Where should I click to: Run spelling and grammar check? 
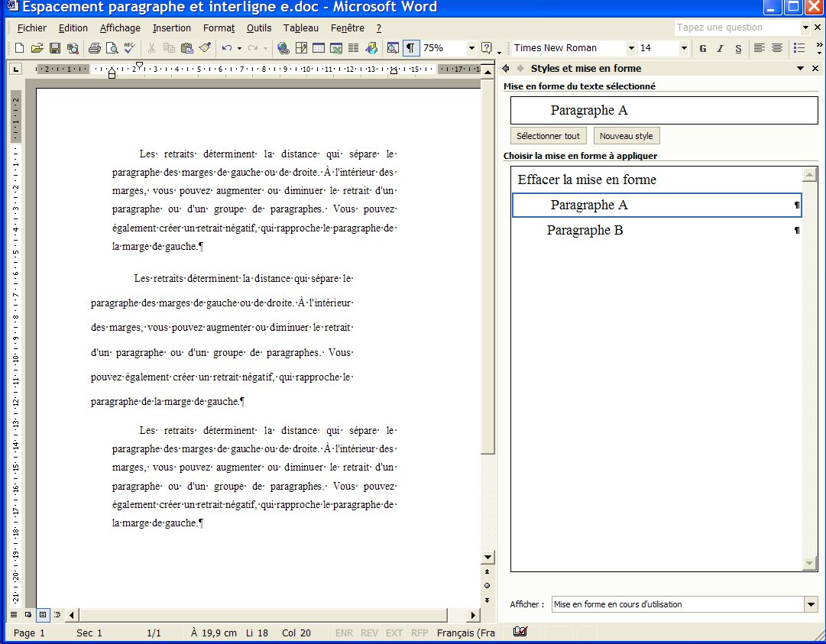[130, 48]
